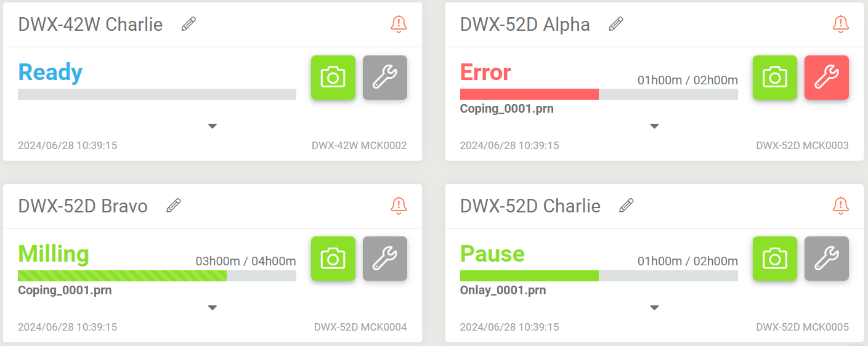Open camera view for DWX-52D Charlie
Image resolution: width=868 pixels, height=346 pixels.
point(775,259)
